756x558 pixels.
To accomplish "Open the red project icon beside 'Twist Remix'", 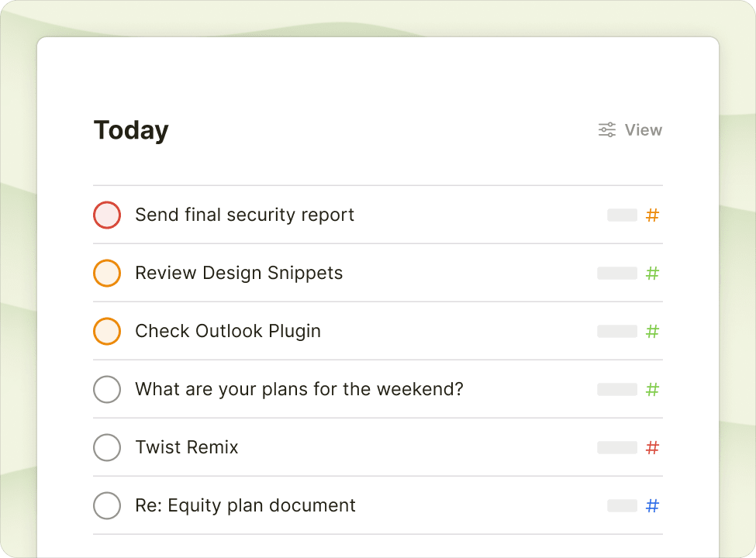I will (651, 448).
